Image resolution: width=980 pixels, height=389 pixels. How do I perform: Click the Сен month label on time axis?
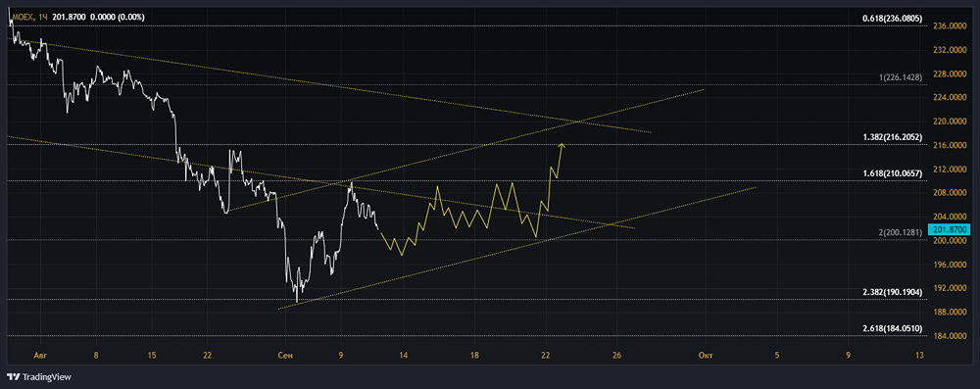pos(285,356)
